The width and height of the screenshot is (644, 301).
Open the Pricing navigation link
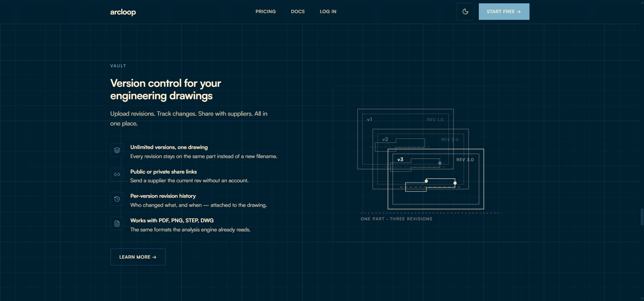(x=266, y=11)
